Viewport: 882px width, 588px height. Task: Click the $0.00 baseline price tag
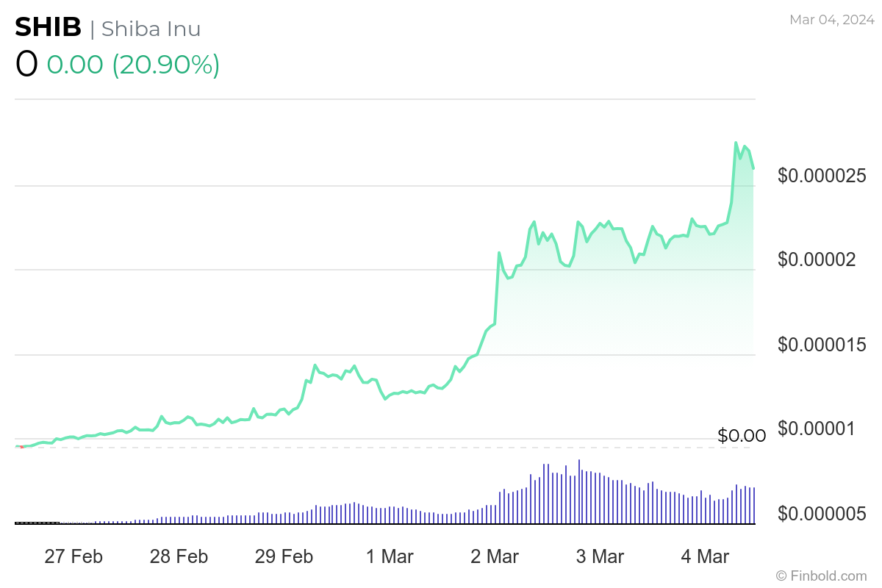click(742, 436)
